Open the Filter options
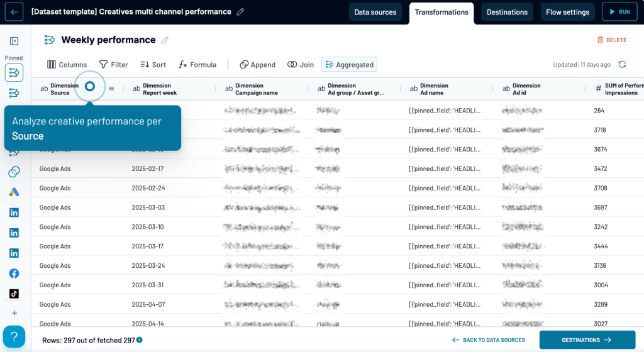644x352 pixels. click(x=113, y=65)
